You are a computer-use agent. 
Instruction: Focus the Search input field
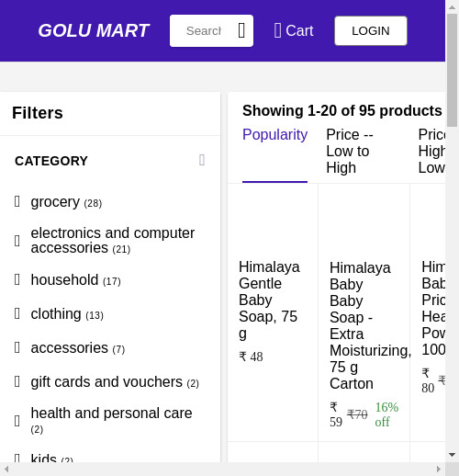[x=204, y=30]
